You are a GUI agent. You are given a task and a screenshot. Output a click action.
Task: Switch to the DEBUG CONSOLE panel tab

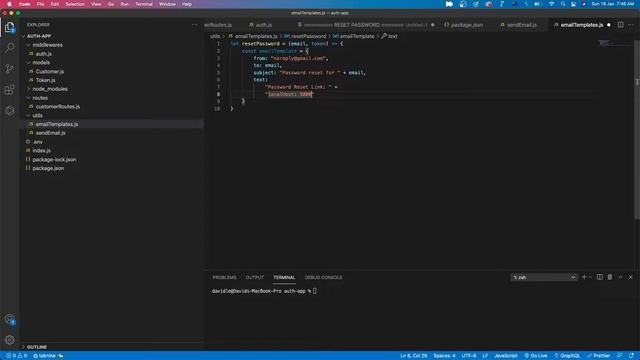323,278
